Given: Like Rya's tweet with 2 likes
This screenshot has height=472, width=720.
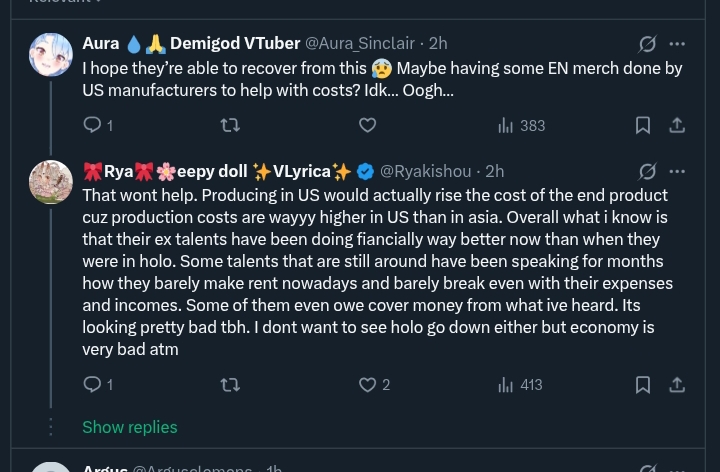Looking at the screenshot, I should [x=367, y=385].
